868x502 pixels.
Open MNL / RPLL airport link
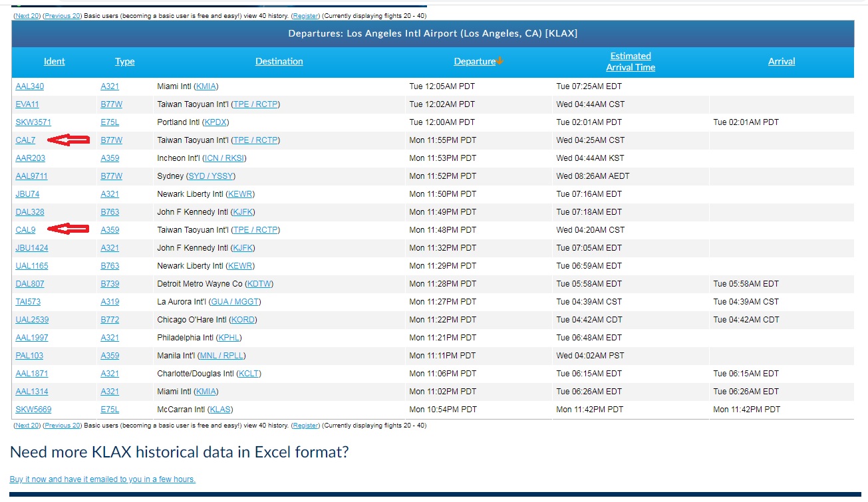pos(221,356)
